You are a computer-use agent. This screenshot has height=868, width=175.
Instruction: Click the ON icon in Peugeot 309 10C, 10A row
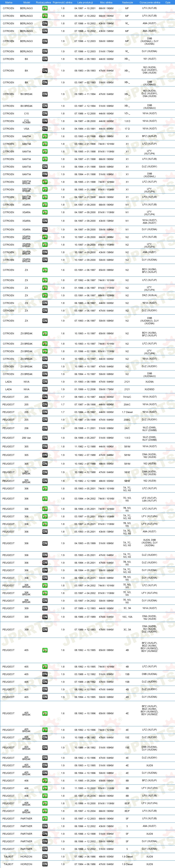[45, 617]
